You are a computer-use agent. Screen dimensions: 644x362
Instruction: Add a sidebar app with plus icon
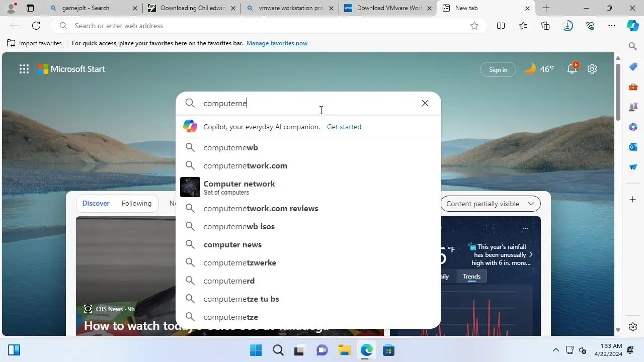coord(633,200)
